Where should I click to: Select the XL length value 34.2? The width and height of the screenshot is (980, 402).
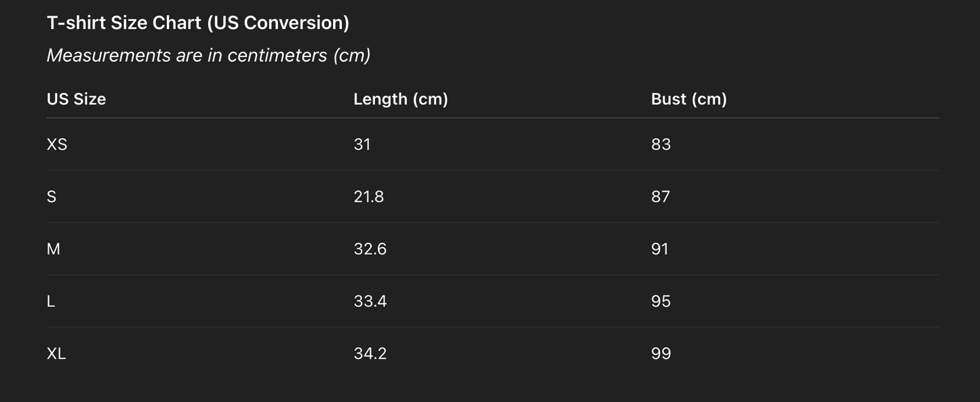pos(370,353)
